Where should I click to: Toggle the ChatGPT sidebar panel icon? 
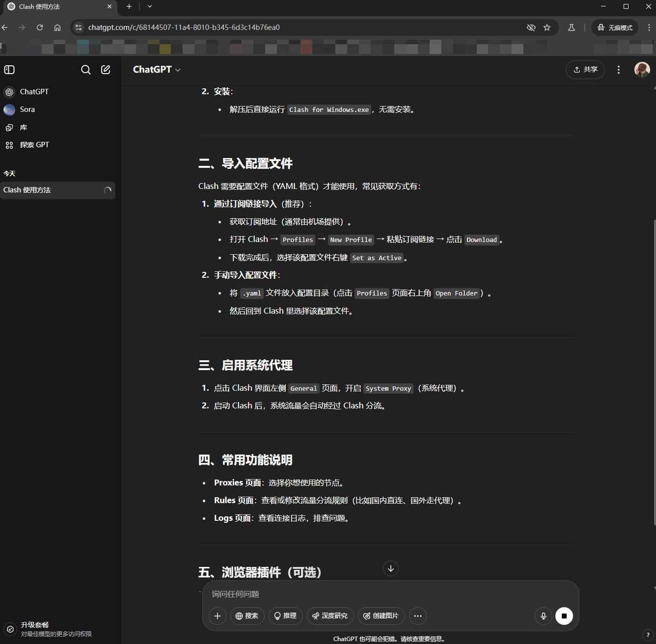point(9,70)
